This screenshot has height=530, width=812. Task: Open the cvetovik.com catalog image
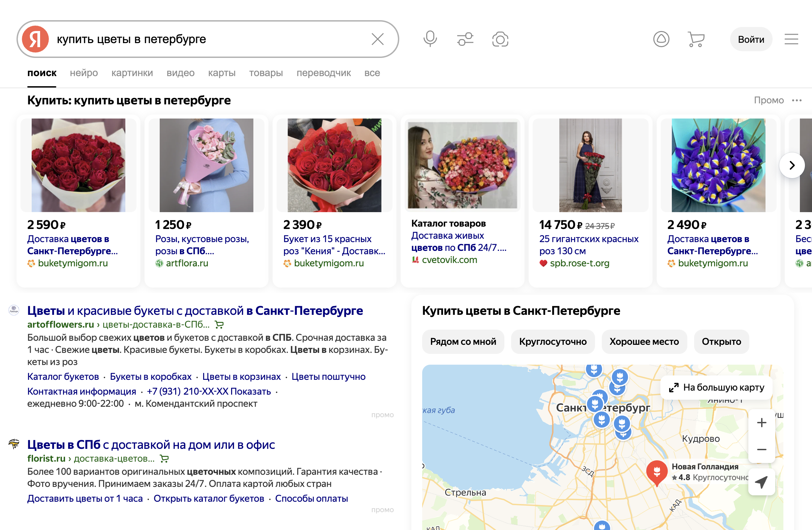coord(462,165)
